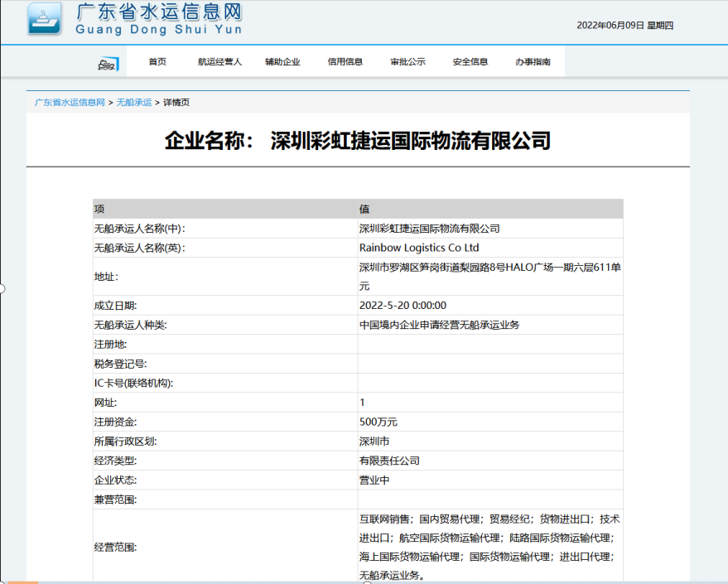Screen dimensions: 728x584
Task: Click the 所属行政区划 label
Action: [125, 441]
